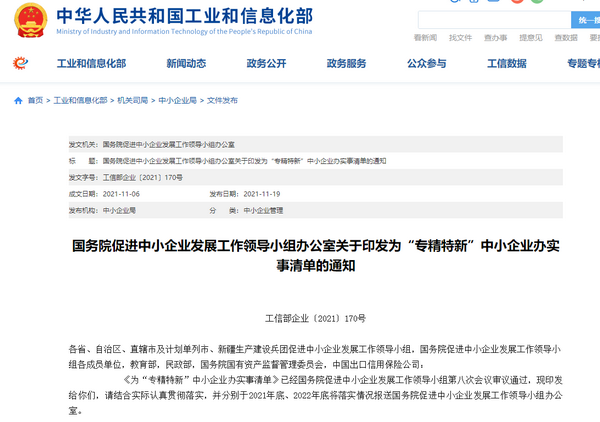Viewport: 600px width, 422px height.
Task: Go to 首页 via breadcrumb
Action: (35, 101)
